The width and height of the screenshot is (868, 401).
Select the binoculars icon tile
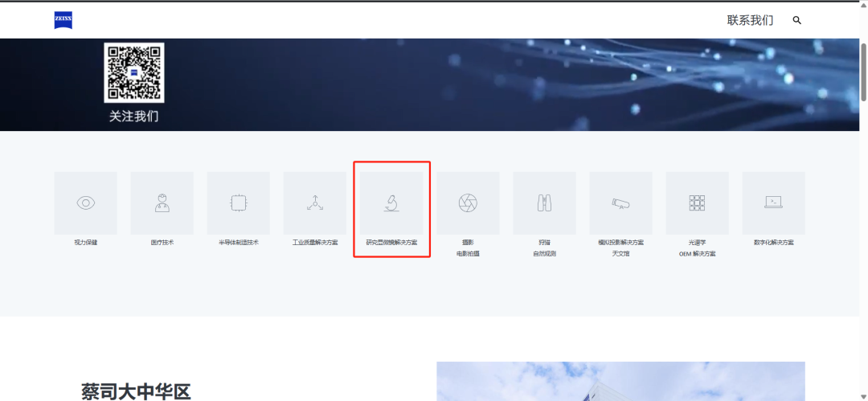click(x=544, y=203)
